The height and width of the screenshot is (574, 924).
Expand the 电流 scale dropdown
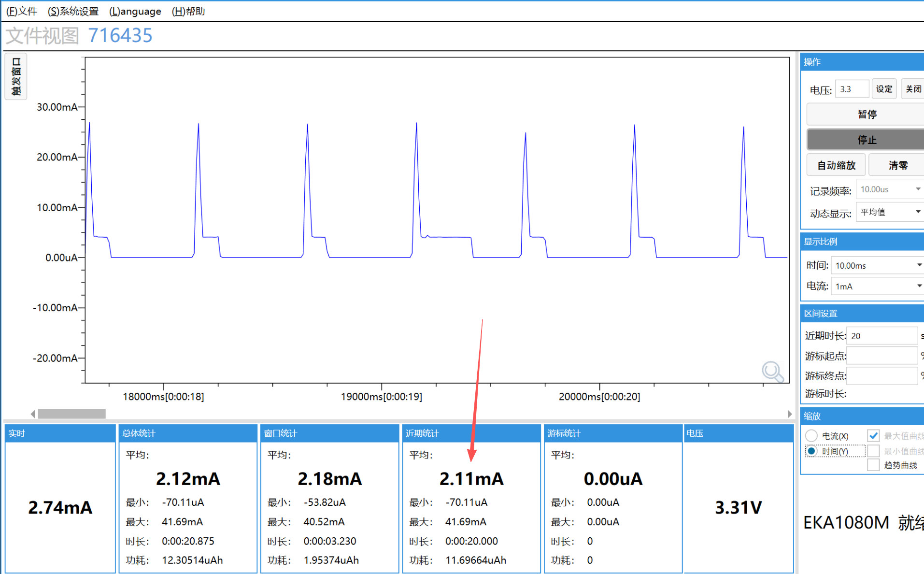pyautogui.click(x=877, y=287)
